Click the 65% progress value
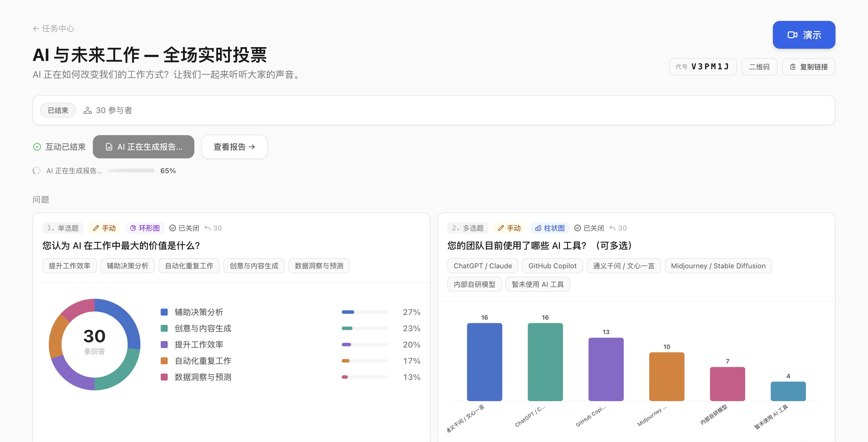 coord(168,171)
